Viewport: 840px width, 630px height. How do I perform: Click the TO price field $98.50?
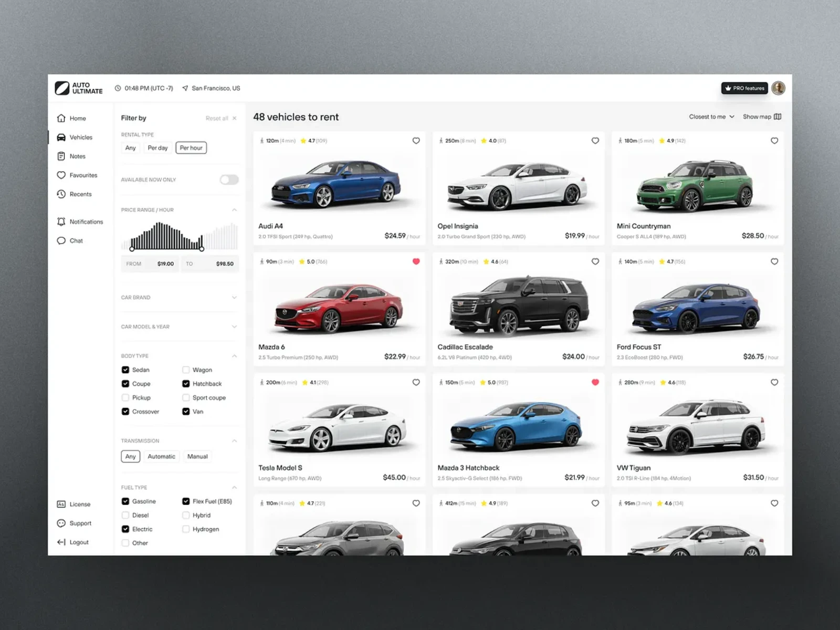(x=210, y=264)
